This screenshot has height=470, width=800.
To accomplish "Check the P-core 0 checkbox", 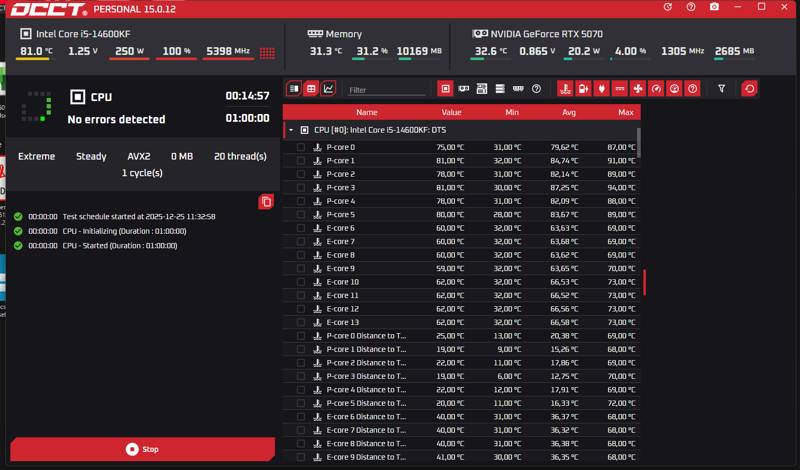I will click(x=301, y=147).
